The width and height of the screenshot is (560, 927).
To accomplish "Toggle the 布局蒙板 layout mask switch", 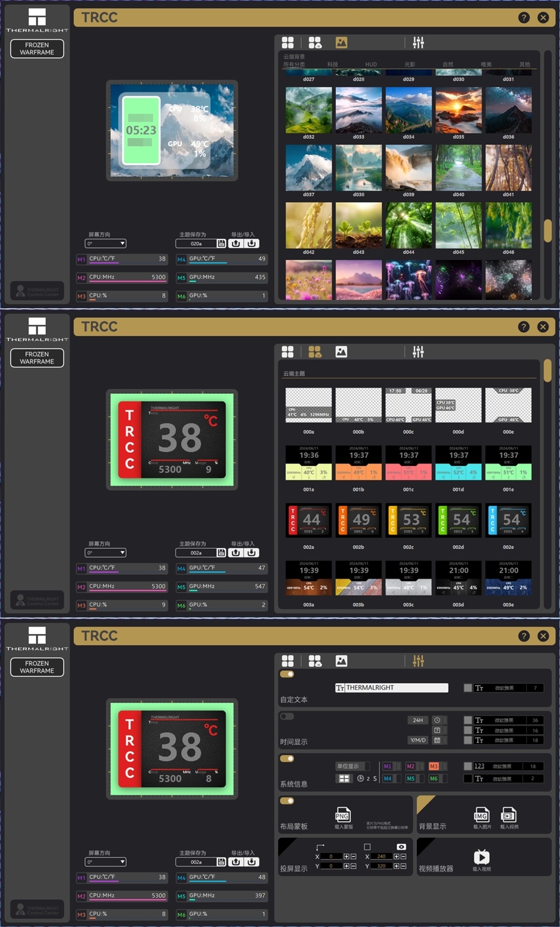I will [287, 801].
